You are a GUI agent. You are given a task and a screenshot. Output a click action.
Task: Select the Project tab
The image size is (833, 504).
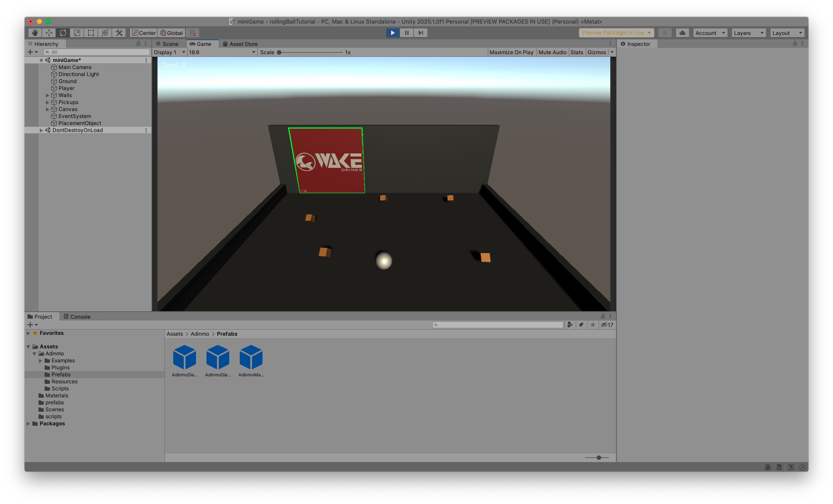click(x=43, y=316)
